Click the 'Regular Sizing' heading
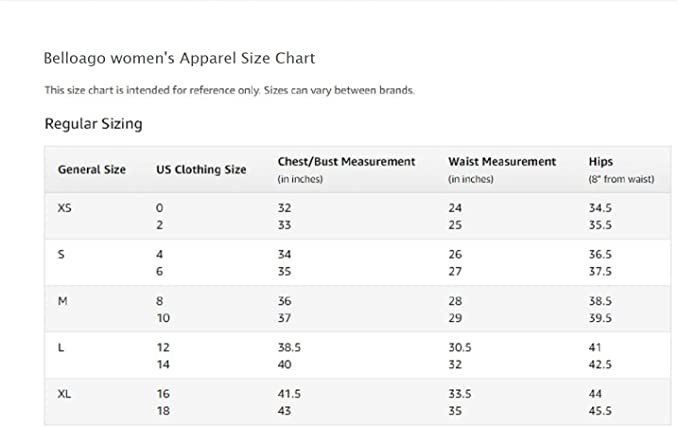The image size is (679, 427). (93, 125)
